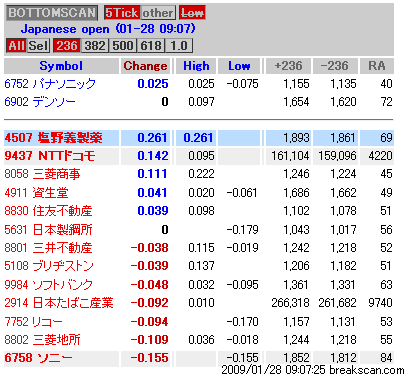Click the RA column header
The height and width of the screenshot is (376, 405).
pyautogui.click(x=377, y=66)
